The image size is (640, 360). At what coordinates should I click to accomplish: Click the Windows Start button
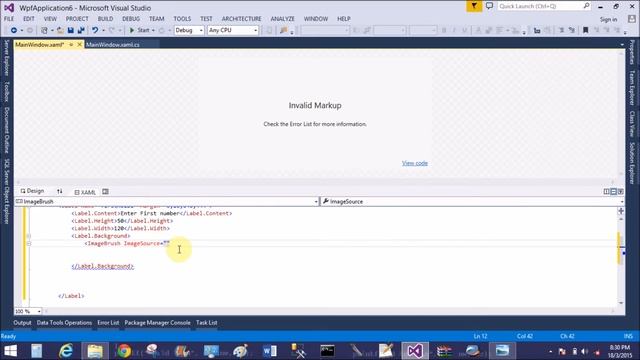click(x=10, y=351)
